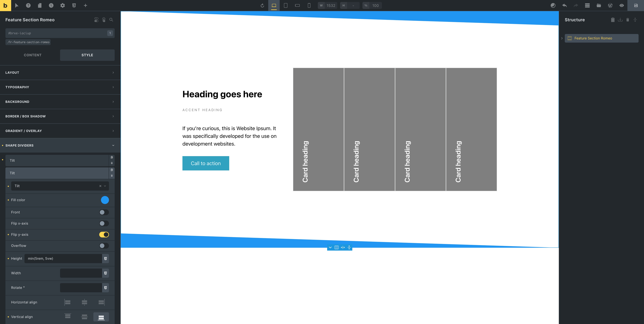Click the Structure panel download icon

click(620, 20)
